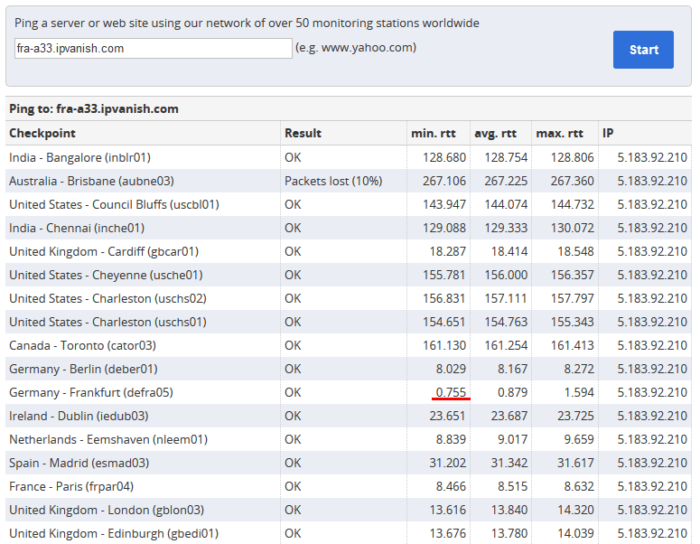Click the min rtt value 23.651
Screen dimensions: 700x544
[x=448, y=416]
